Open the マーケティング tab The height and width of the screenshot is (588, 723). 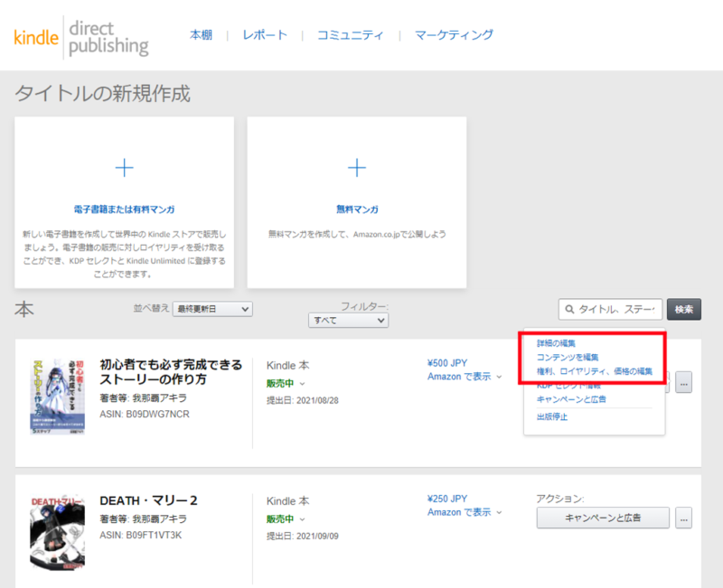click(454, 35)
